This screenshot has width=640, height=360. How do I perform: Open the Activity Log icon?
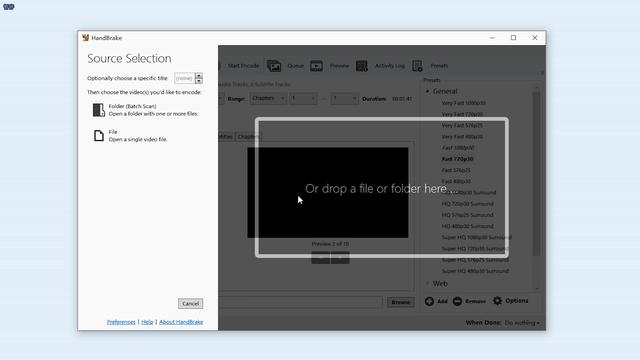[362, 66]
